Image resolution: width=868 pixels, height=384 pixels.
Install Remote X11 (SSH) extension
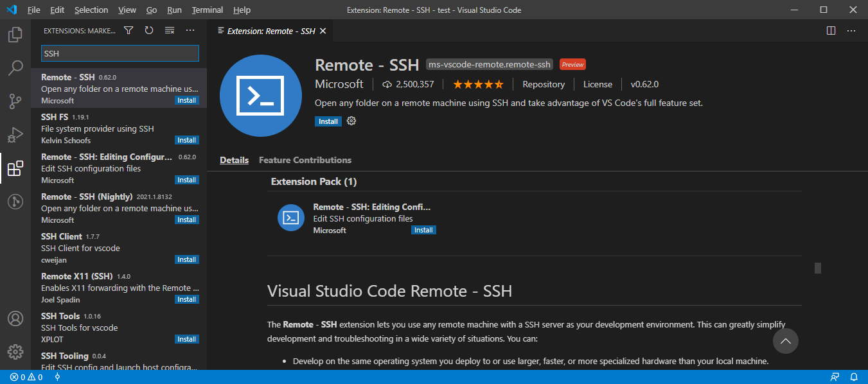coord(187,299)
